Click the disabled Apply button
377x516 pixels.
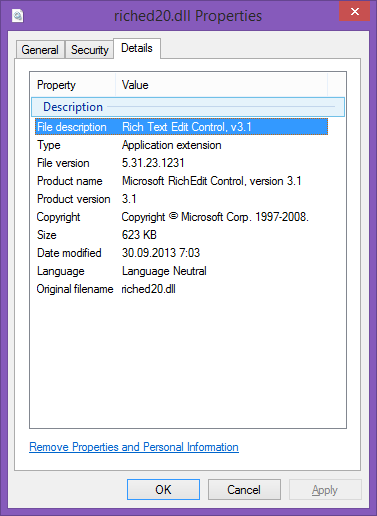click(325, 490)
